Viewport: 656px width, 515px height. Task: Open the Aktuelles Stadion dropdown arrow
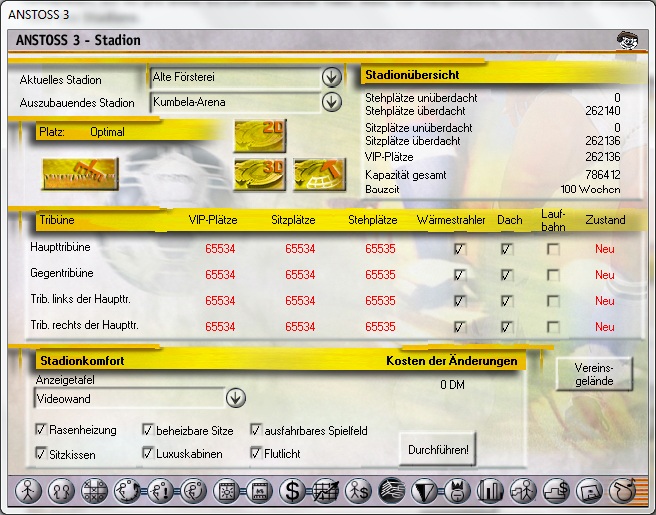[x=332, y=77]
